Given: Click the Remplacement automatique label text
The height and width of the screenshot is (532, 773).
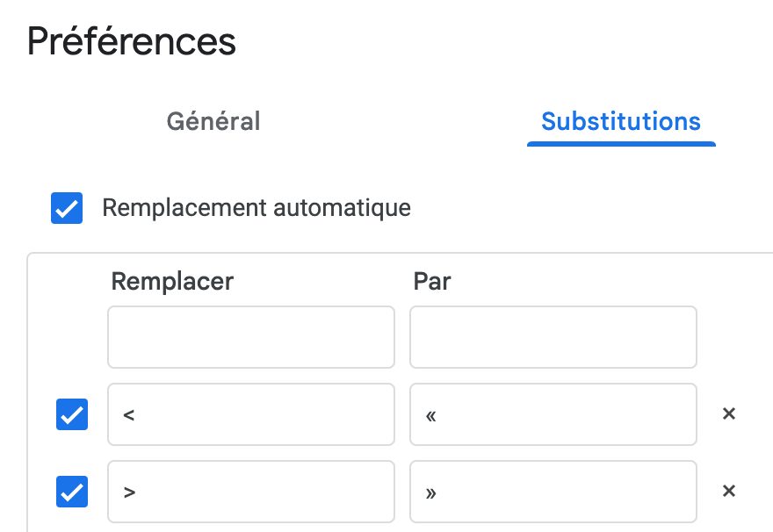Looking at the screenshot, I should point(256,208).
